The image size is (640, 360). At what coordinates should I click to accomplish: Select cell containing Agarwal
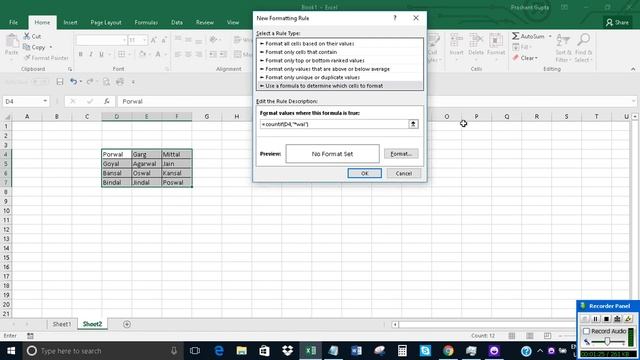147,164
